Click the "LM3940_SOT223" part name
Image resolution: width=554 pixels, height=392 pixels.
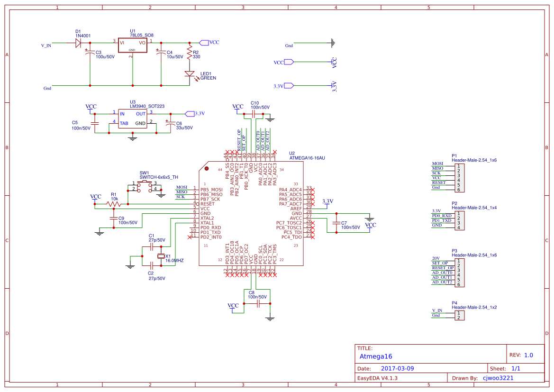tap(147, 106)
